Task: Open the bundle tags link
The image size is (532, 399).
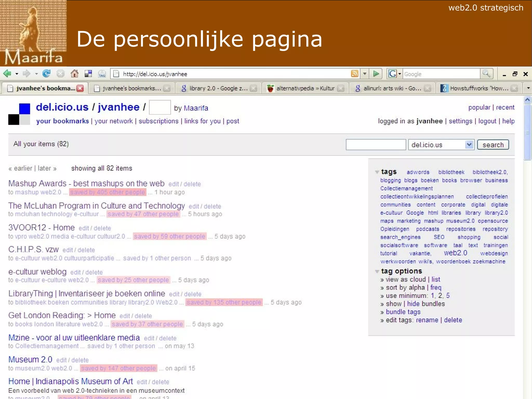Action: tap(403, 312)
